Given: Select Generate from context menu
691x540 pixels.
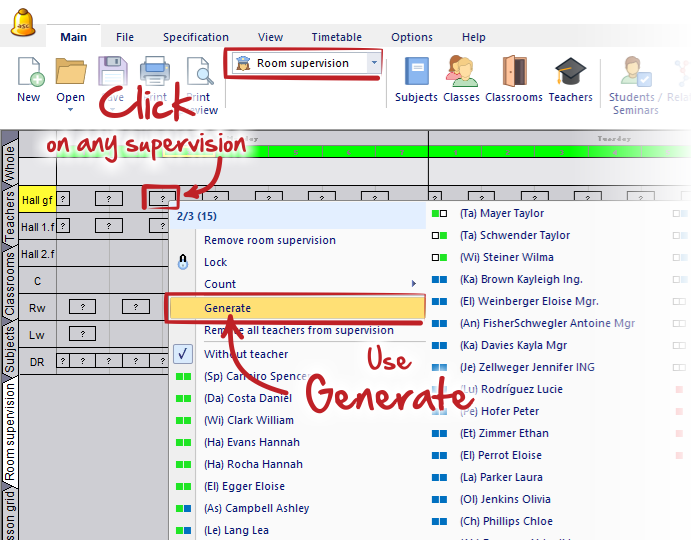Looking at the screenshot, I should (x=227, y=308).
